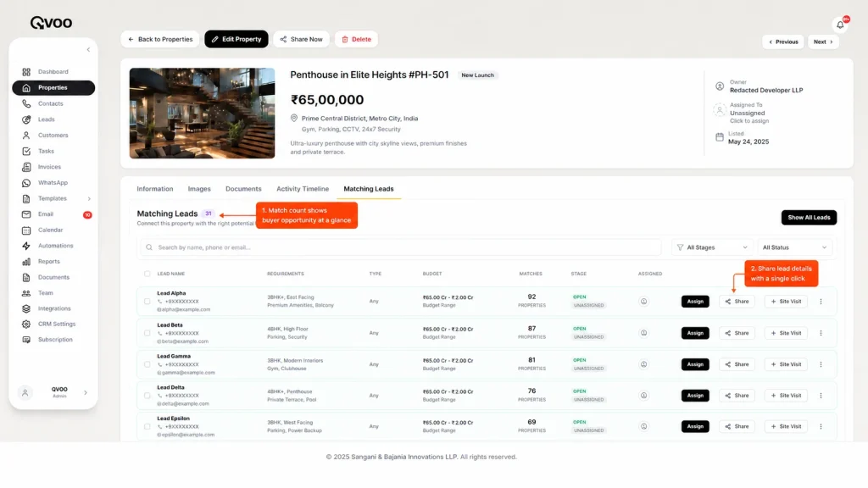Check the Lead Gamma row checkbox
This screenshot has width=868, height=488.
coord(147,364)
